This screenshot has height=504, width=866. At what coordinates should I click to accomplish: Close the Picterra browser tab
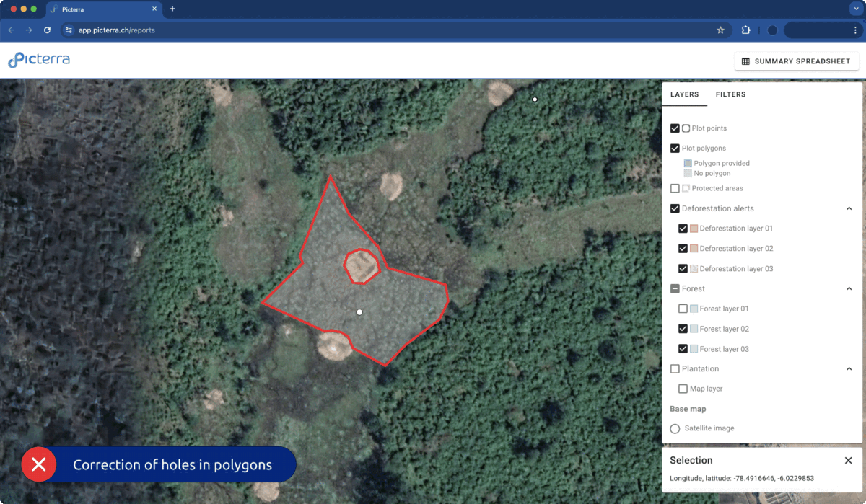[153, 9]
